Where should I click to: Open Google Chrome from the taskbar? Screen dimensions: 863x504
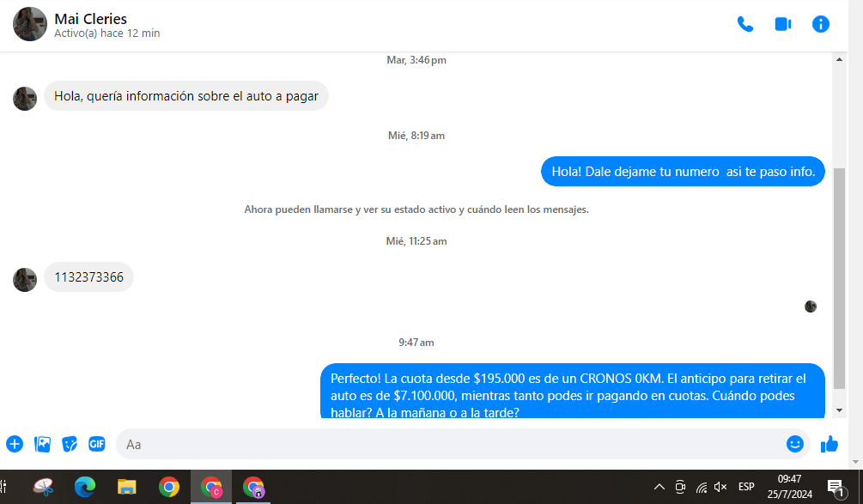click(169, 487)
